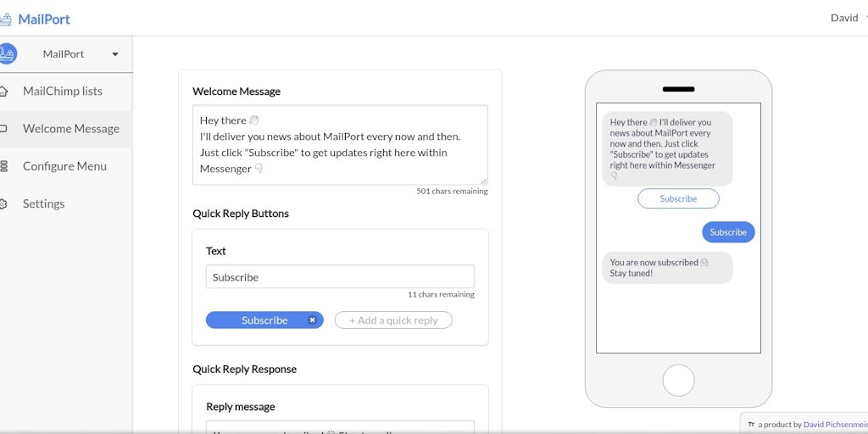The image size is (868, 434).
Task: Click the home icon beside MailChimp lists
Action: (x=4, y=92)
